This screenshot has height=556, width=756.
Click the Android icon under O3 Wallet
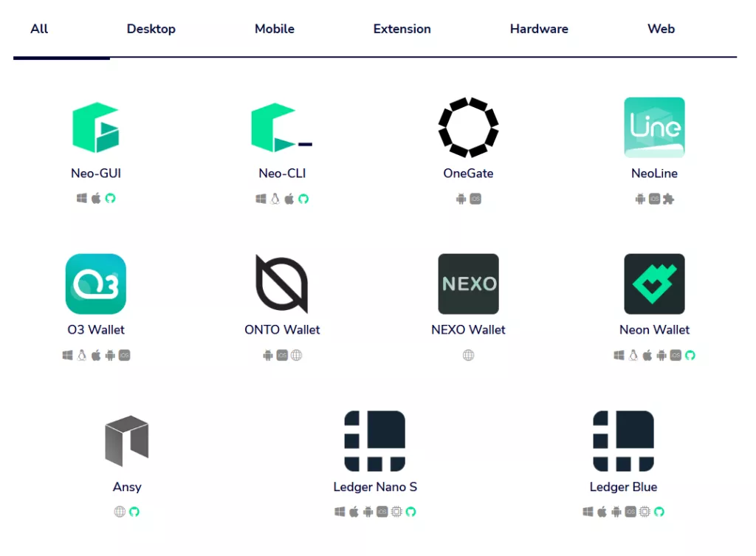pos(110,355)
